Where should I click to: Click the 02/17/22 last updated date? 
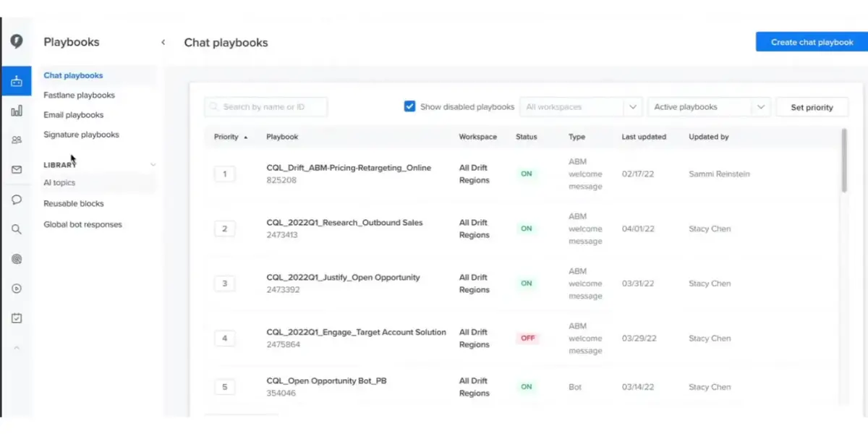click(637, 174)
